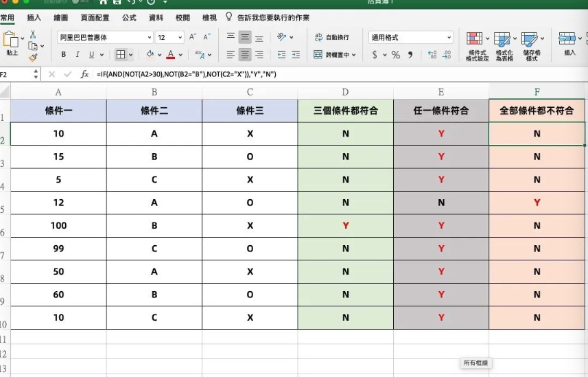Click the Cut scissors icon
The width and height of the screenshot is (588, 377).
33,34
